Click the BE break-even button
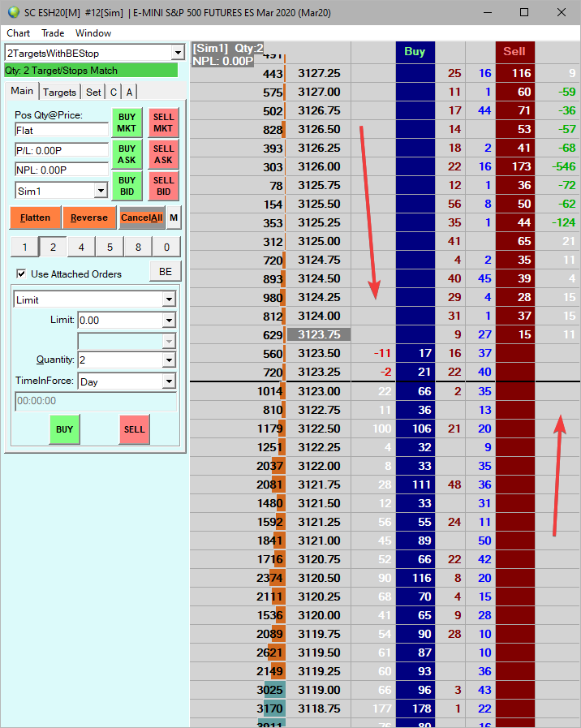Image resolution: width=581 pixels, height=728 pixels. click(166, 272)
